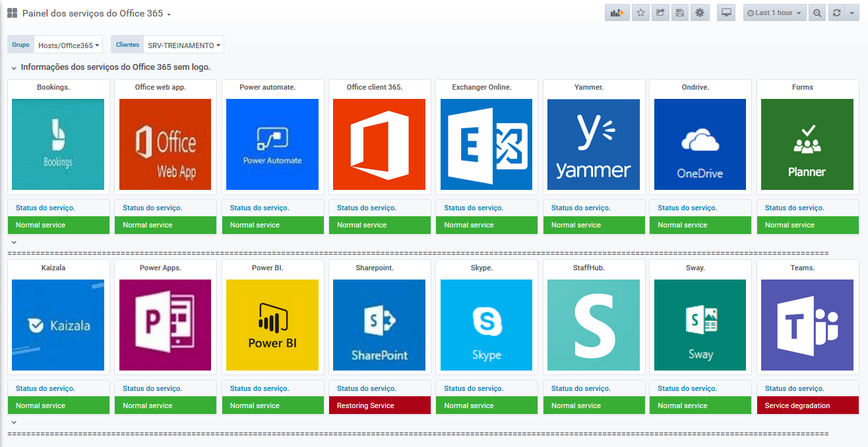The image size is (868, 447).
Task: Click the Exchange Online logo
Action: [487, 144]
